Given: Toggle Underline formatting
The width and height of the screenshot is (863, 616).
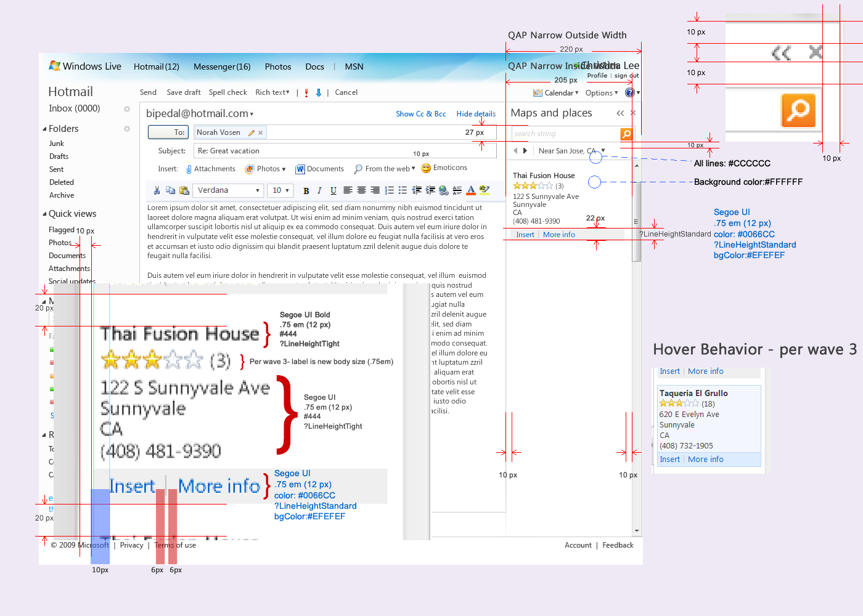Looking at the screenshot, I should pyautogui.click(x=333, y=191).
